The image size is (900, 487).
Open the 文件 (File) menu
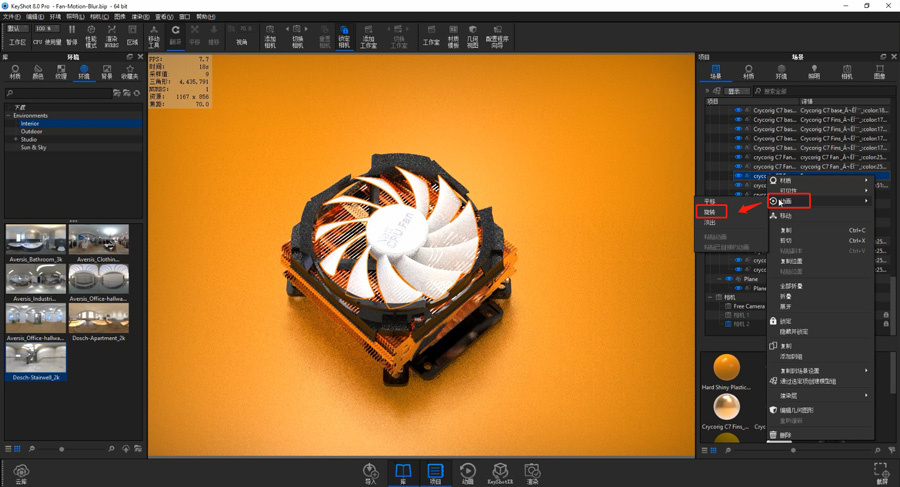pos(11,17)
